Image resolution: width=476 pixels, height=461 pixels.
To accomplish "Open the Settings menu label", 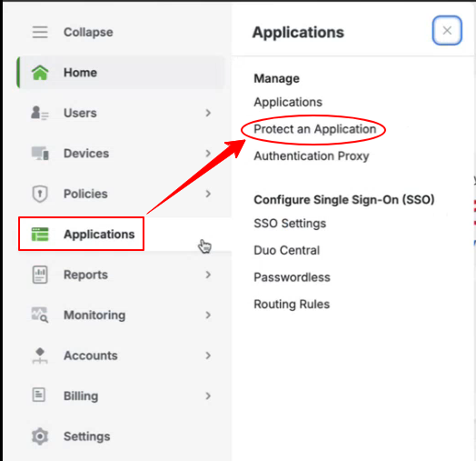I will 87,436.
